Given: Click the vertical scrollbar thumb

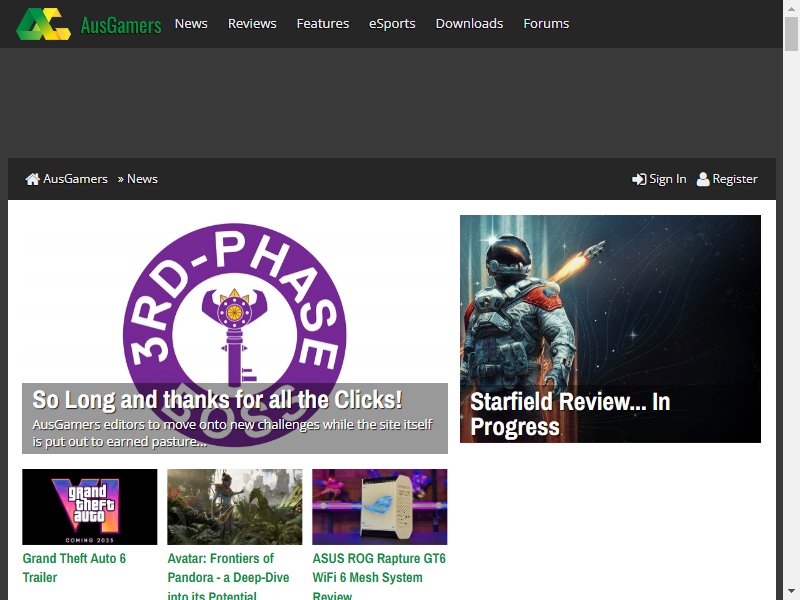Looking at the screenshot, I should [791, 33].
